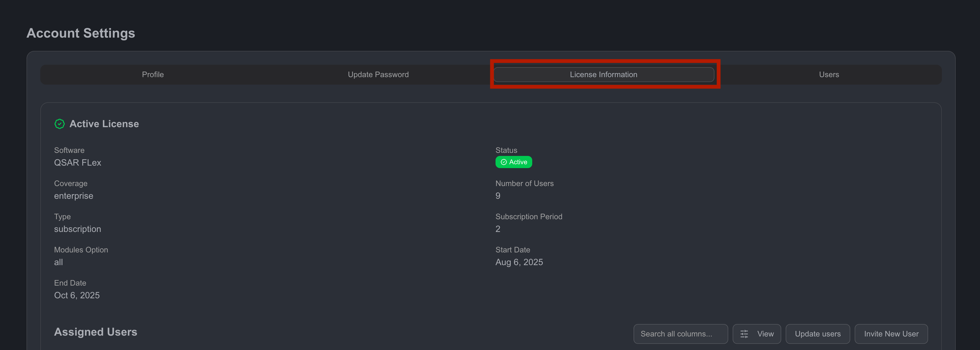Switch to the Profile tab
The width and height of the screenshot is (980, 350).
point(153,75)
